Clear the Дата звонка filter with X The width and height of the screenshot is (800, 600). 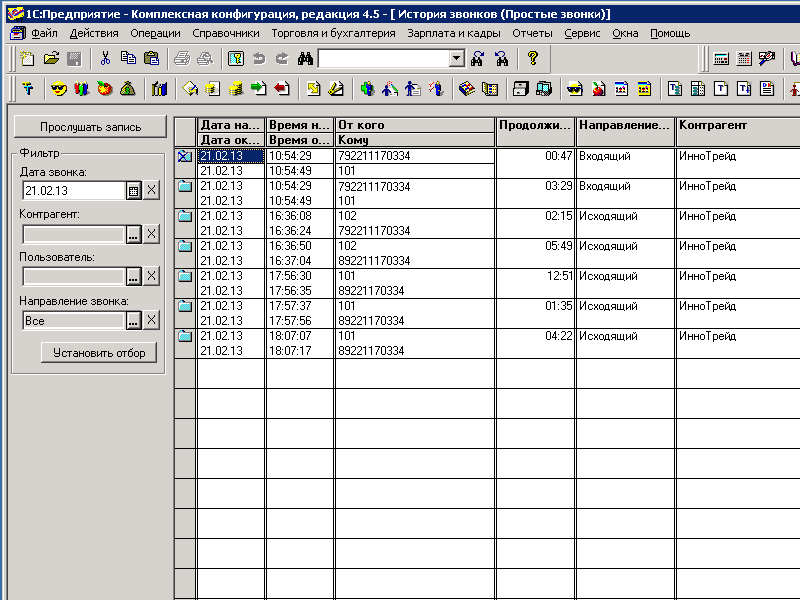pyautogui.click(x=152, y=191)
